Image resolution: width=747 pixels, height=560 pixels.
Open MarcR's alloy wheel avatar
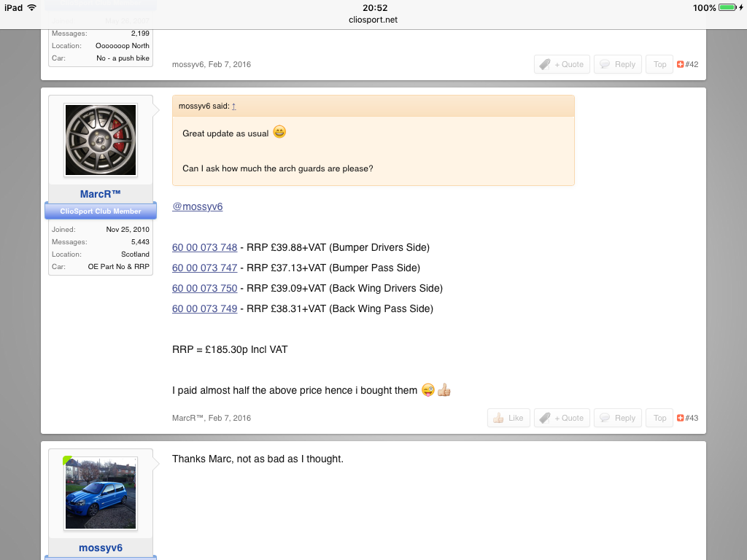[x=101, y=139]
